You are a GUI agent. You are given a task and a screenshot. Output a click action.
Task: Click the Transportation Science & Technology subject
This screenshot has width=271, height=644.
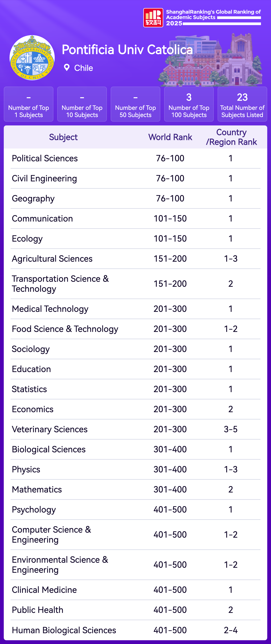click(x=60, y=284)
